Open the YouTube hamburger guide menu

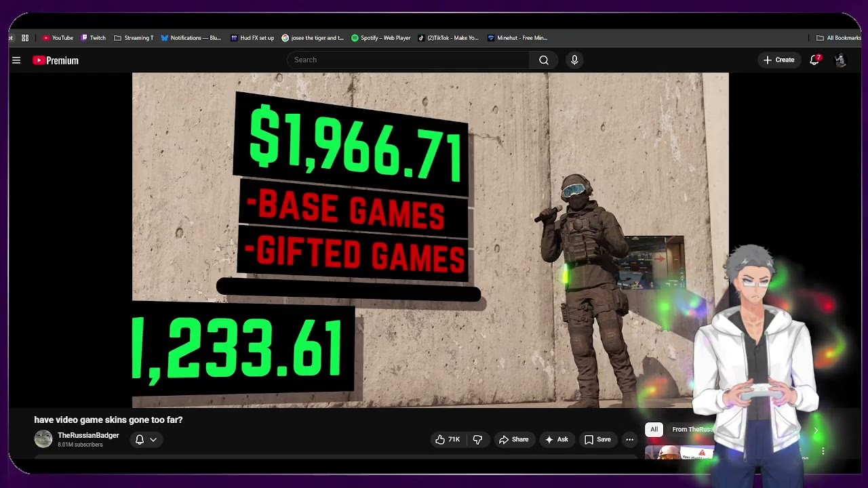click(x=16, y=60)
